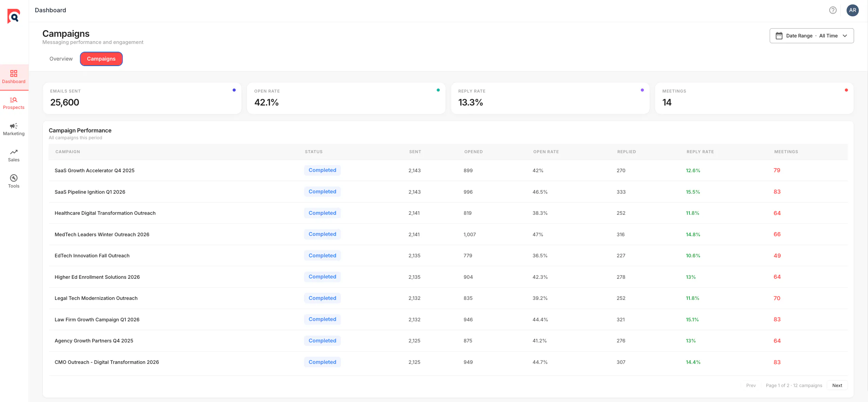The height and width of the screenshot is (402, 868).
Task: Sort by the Status column header
Action: [314, 152]
